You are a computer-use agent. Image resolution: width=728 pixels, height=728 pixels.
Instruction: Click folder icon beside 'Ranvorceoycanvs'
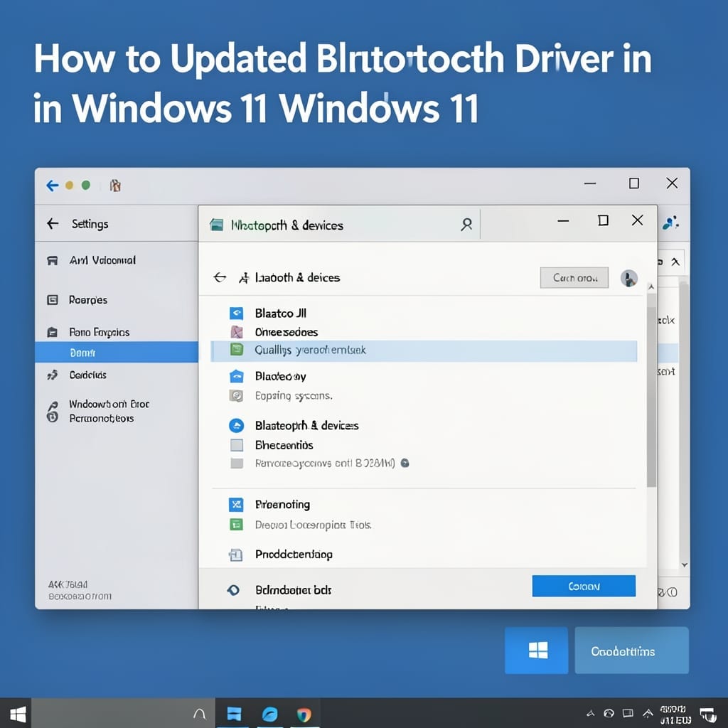click(237, 464)
